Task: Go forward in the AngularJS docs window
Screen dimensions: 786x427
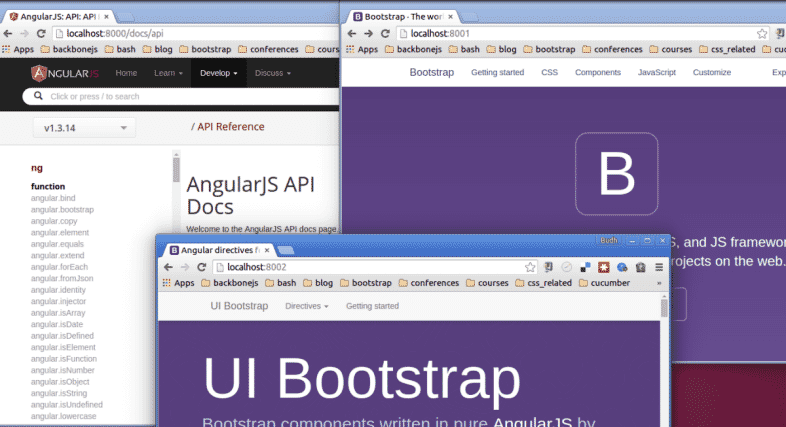Action: pos(25,34)
